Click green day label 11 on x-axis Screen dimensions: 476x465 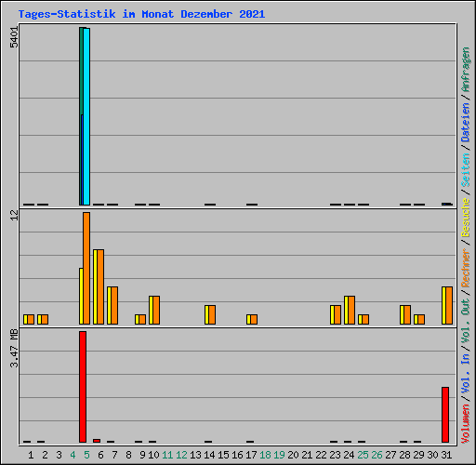click(x=167, y=455)
